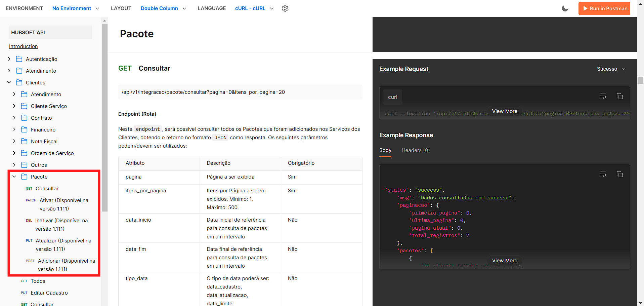Expand the Ordem de Serviço folder chevron
The width and height of the screenshot is (644, 306).
pyautogui.click(x=14, y=153)
